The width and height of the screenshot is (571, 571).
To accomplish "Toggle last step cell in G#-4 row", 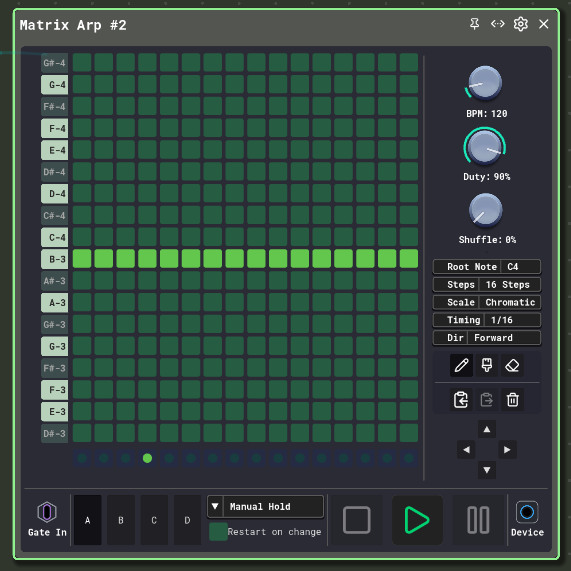I will [409, 63].
